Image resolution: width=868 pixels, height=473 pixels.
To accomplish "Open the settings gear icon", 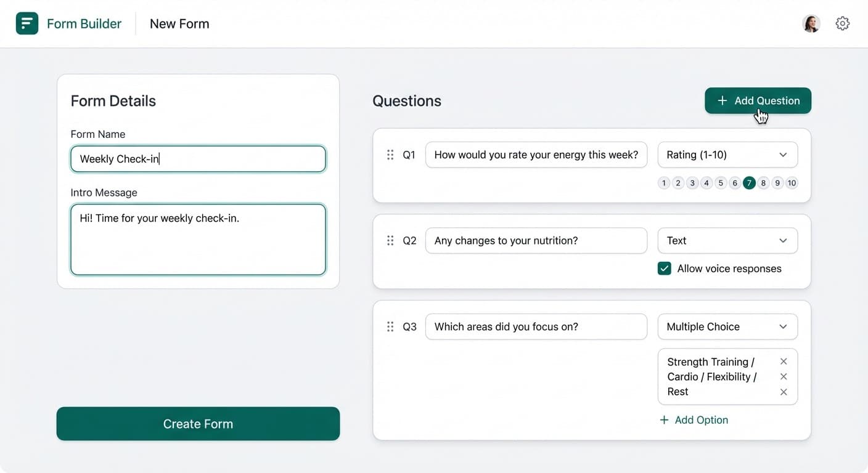I will 842,23.
